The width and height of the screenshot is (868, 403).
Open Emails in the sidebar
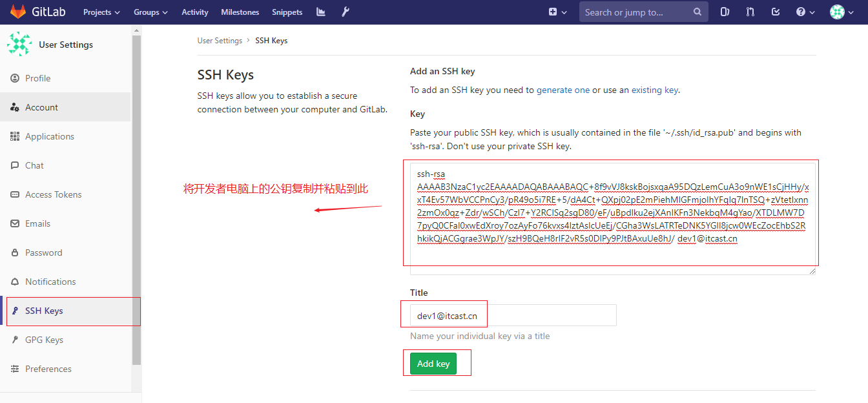(x=65, y=223)
